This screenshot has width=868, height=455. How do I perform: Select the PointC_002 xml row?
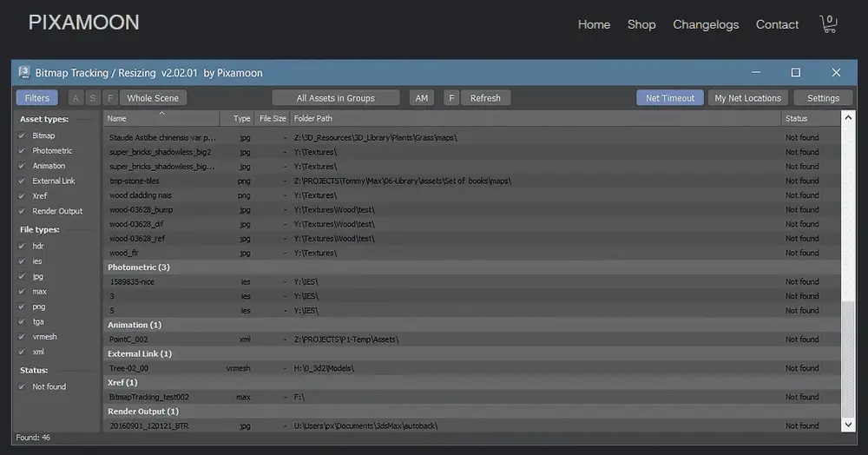pyautogui.click(x=471, y=340)
